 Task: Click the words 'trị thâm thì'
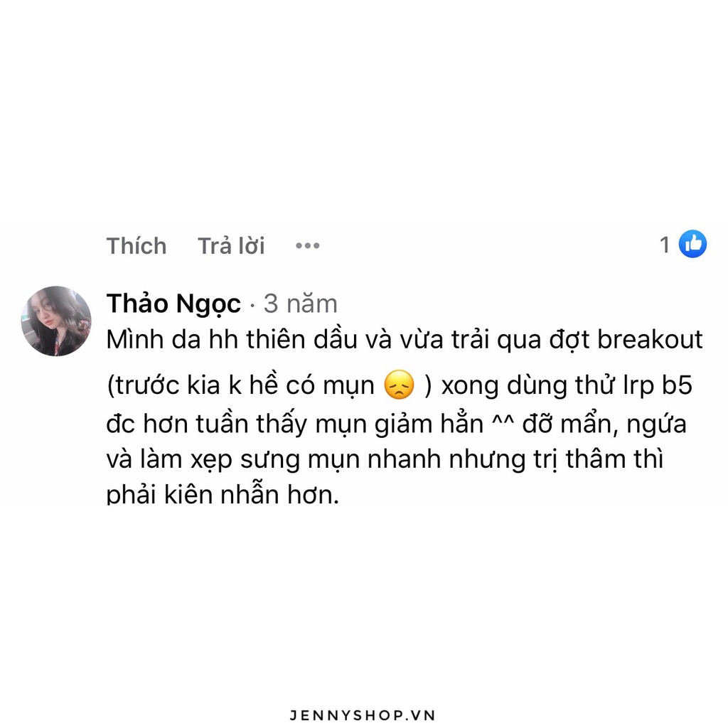point(598,460)
